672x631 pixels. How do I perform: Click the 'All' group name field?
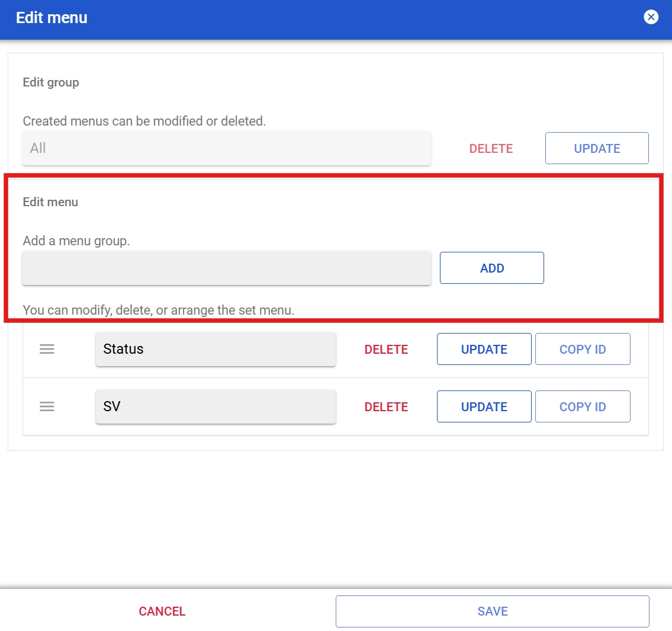point(227,148)
